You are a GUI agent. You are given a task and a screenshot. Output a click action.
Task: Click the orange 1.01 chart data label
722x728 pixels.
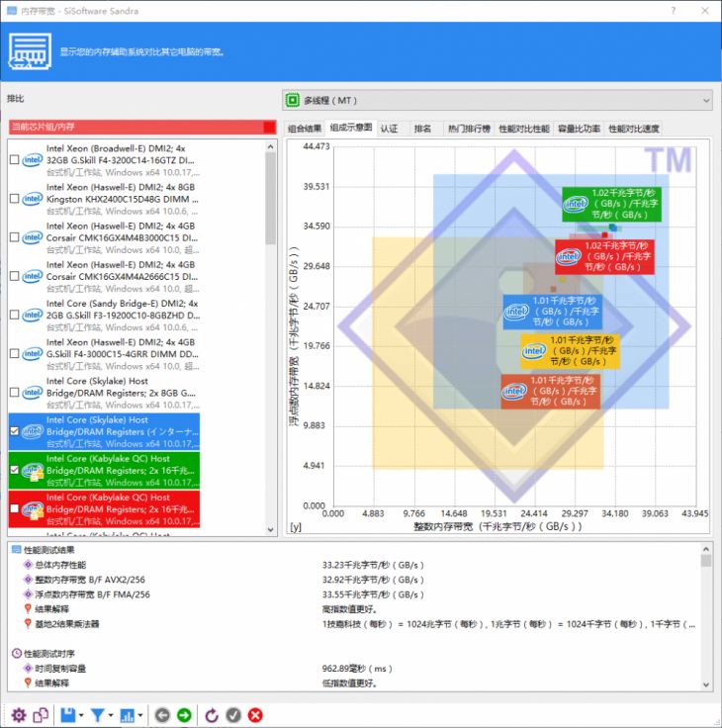(x=551, y=392)
